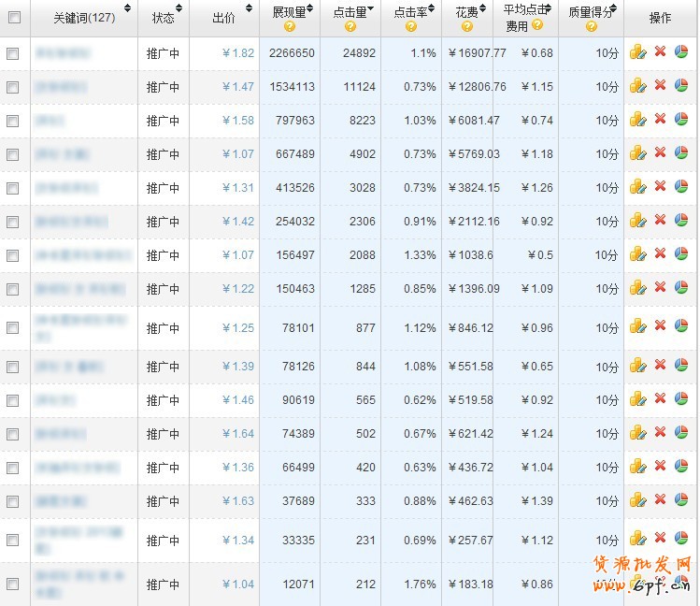Tick the select-all checkbox in table header
The height and width of the screenshot is (606, 700).
[13, 17]
